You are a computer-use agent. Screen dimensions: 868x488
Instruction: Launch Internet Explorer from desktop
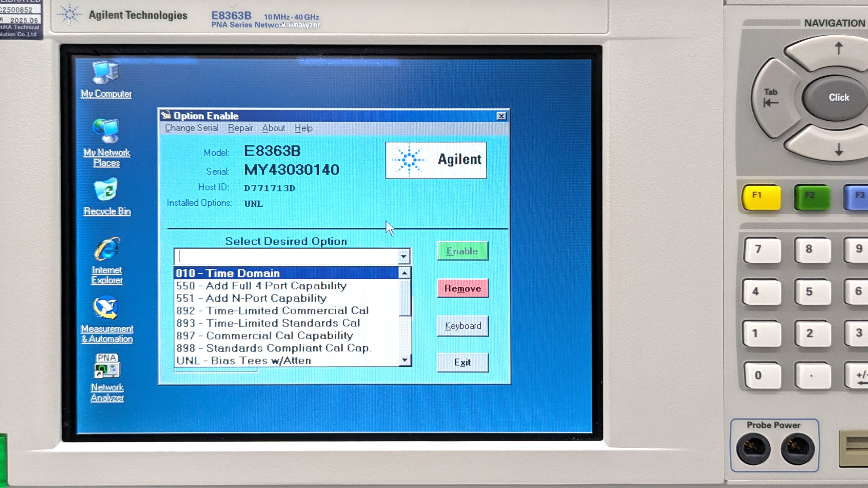pos(107,249)
